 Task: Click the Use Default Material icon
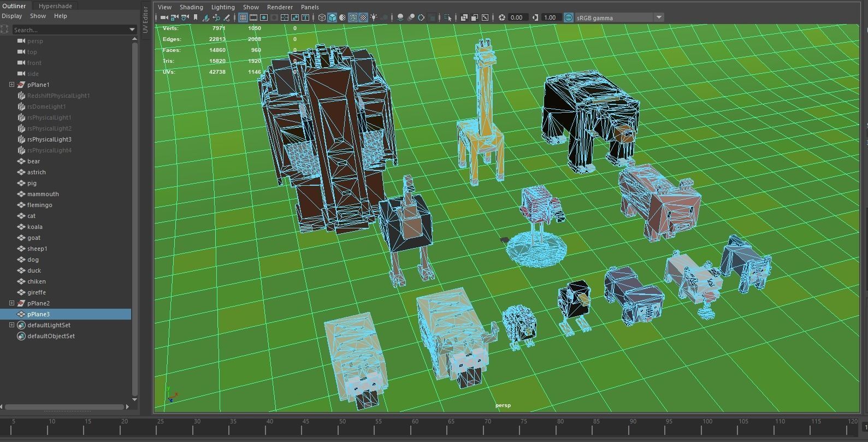[343, 17]
